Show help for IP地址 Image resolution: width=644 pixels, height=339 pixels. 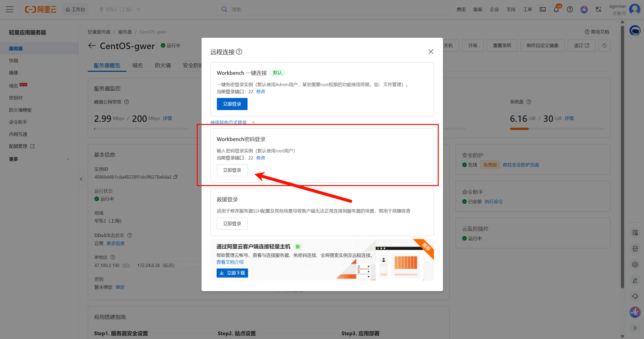113,257
